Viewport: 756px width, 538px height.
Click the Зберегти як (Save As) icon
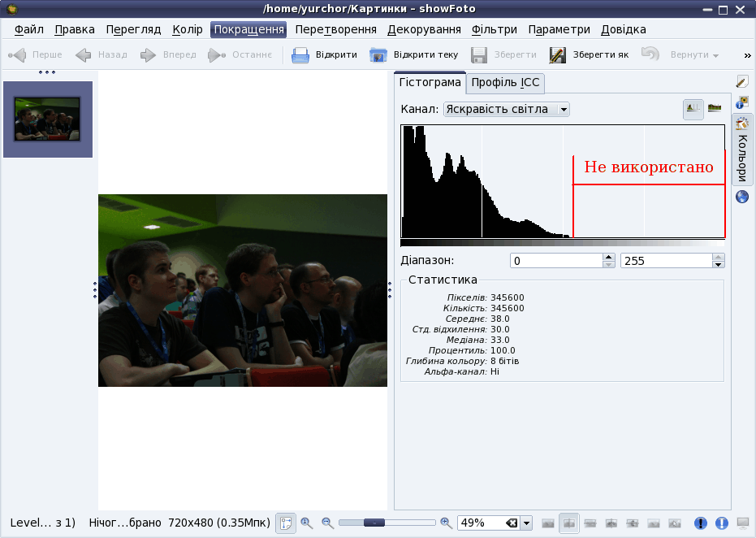(x=557, y=55)
